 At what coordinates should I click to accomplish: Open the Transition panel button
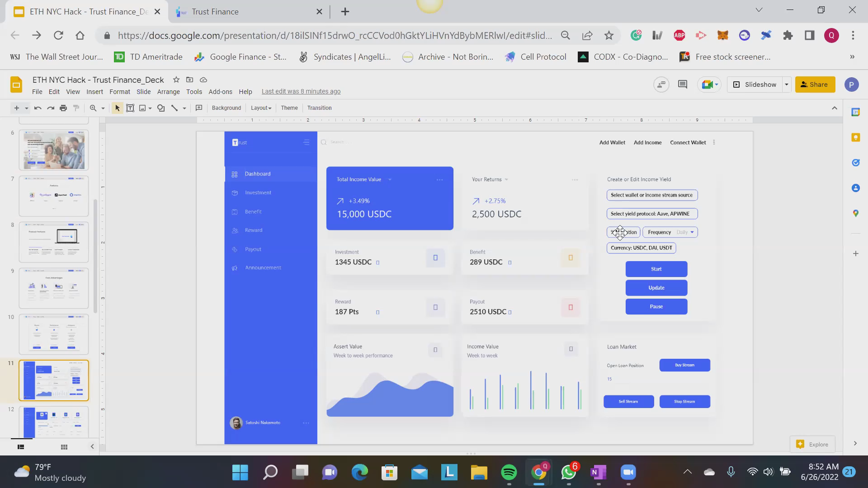point(320,108)
